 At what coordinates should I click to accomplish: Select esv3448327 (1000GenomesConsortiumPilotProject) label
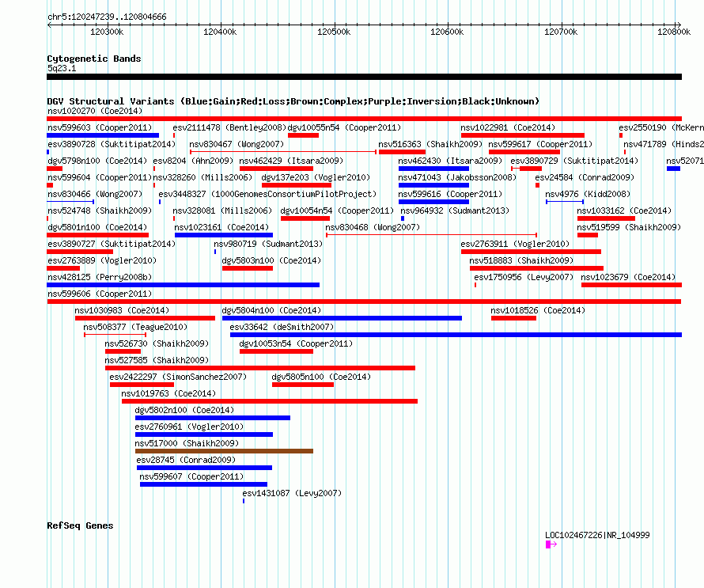click(267, 194)
